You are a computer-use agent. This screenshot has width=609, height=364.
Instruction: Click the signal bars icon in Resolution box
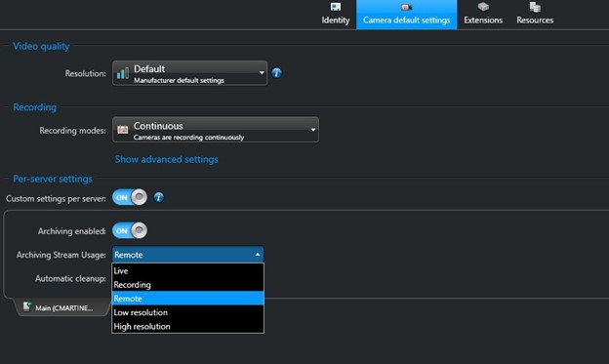(123, 73)
